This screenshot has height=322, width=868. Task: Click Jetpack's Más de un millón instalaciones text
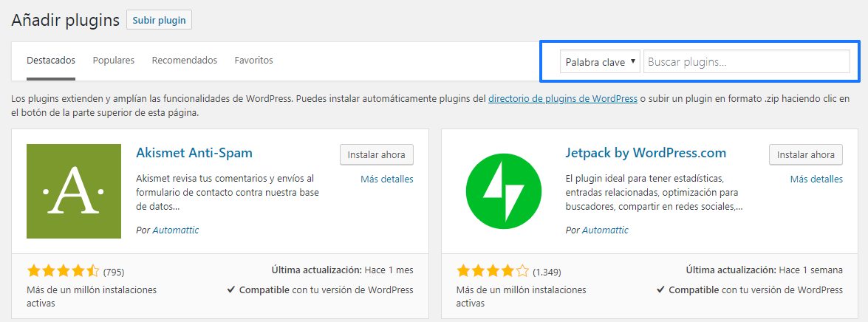coord(522,297)
